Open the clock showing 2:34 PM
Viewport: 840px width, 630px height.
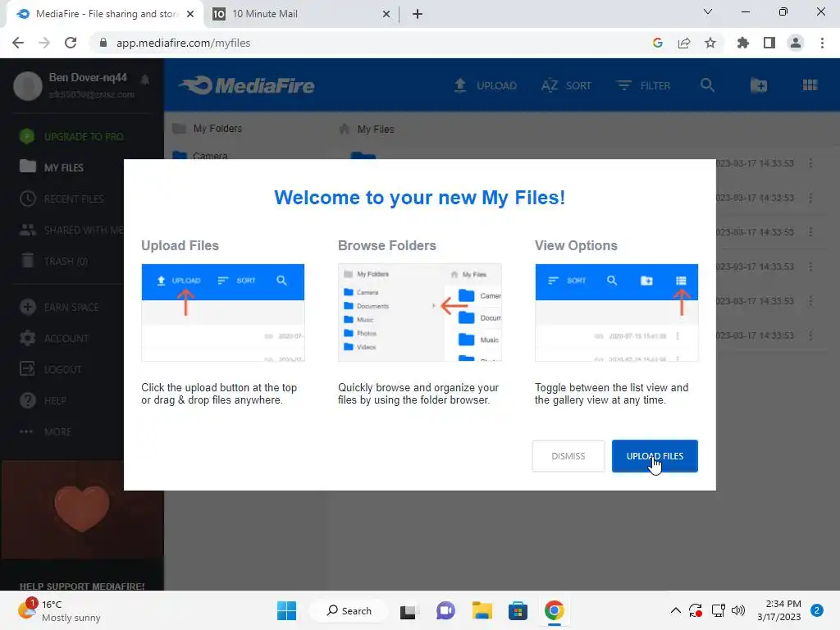click(x=779, y=610)
